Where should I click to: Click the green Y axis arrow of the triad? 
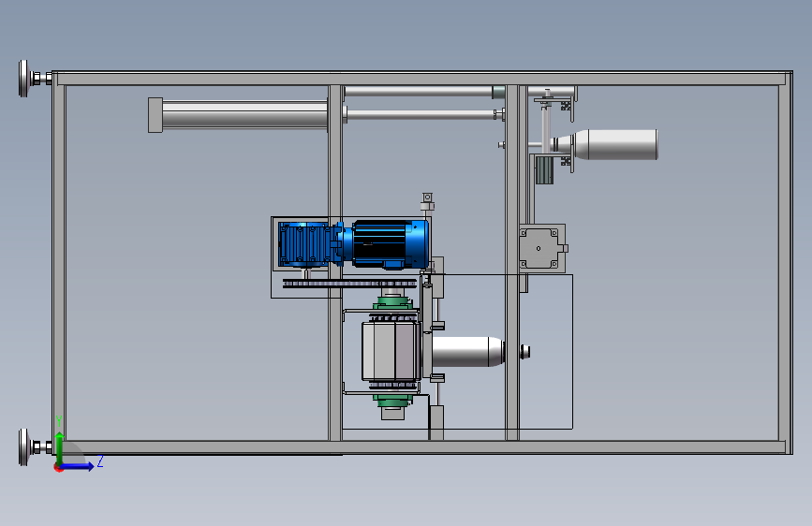(60, 446)
